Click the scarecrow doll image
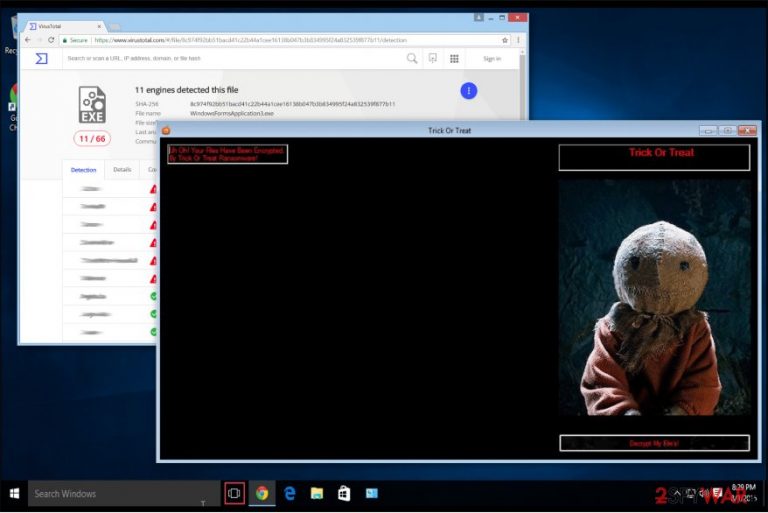The width and height of the screenshot is (768, 513). [x=654, y=297]
